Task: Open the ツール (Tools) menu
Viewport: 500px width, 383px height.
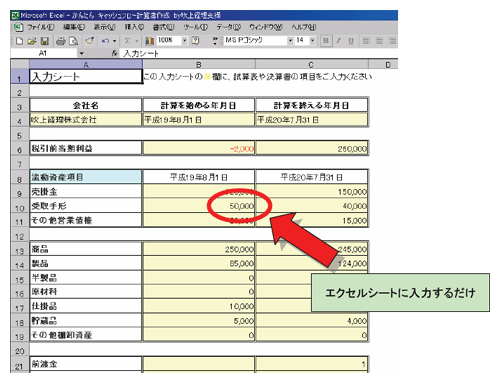Action: (x=195, y=27)
